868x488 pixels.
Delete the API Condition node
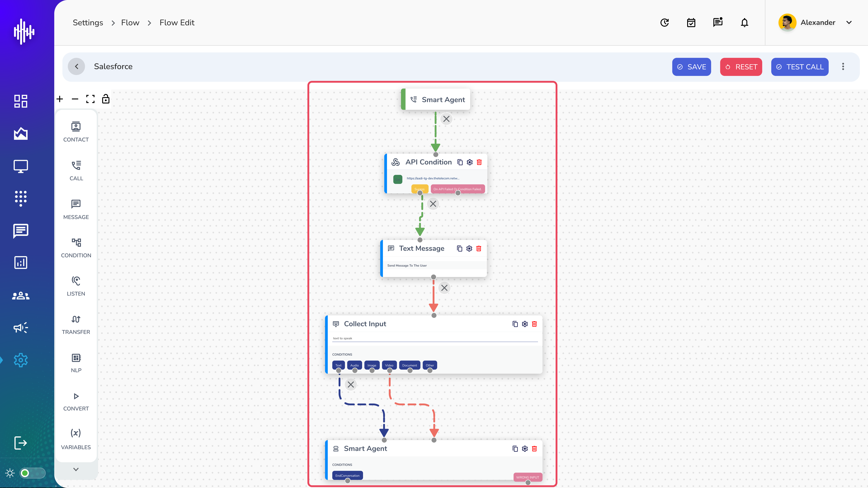tap(479, 162)
